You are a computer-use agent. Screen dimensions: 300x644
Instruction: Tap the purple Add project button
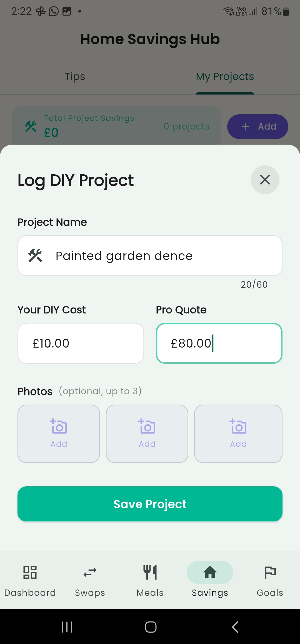(x=257, y=127)
